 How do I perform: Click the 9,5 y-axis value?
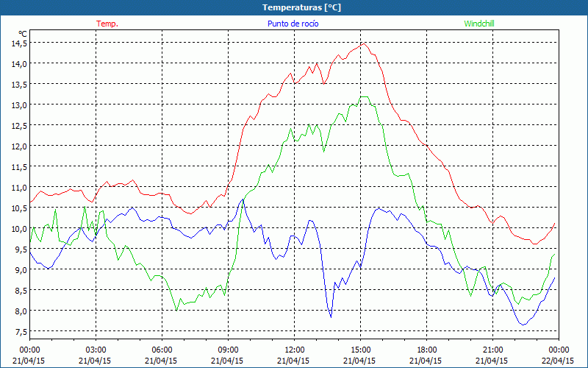tap(21, 250)
